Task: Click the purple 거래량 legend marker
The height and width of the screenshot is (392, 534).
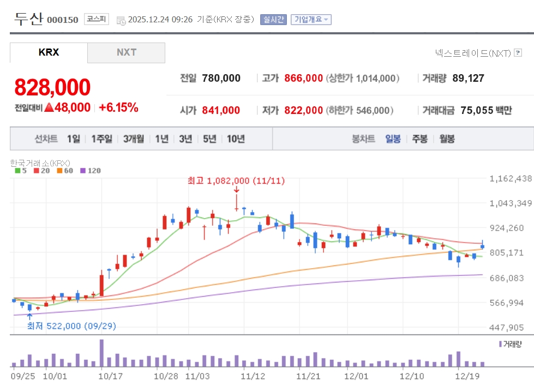Action: pos(500,344)
